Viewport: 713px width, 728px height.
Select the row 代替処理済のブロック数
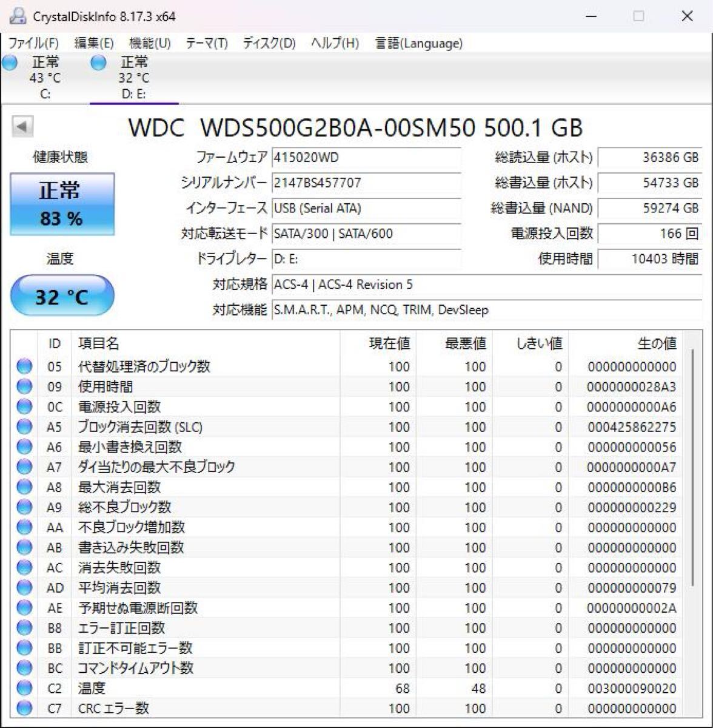pyautogui.click(x=347, y=366)
